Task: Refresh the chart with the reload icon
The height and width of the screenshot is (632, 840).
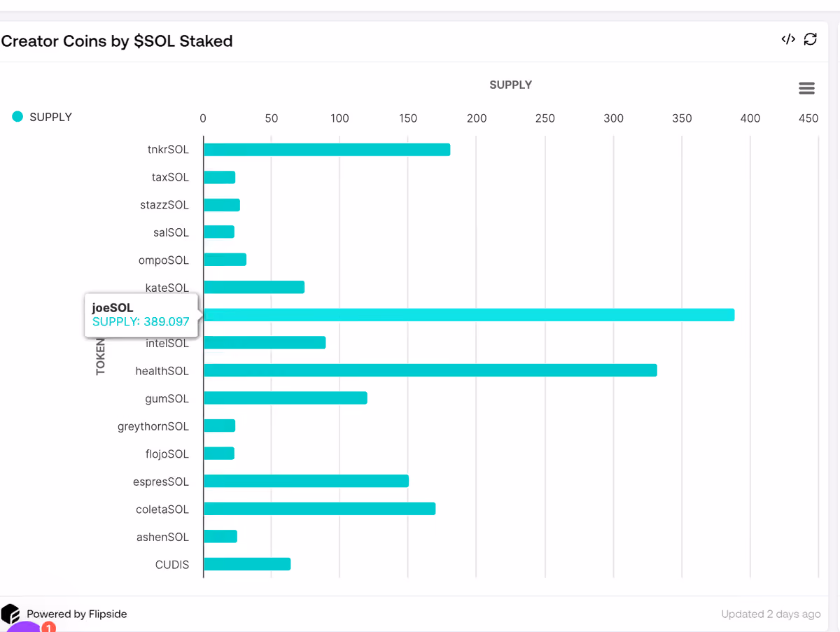Action: [811, 39]
